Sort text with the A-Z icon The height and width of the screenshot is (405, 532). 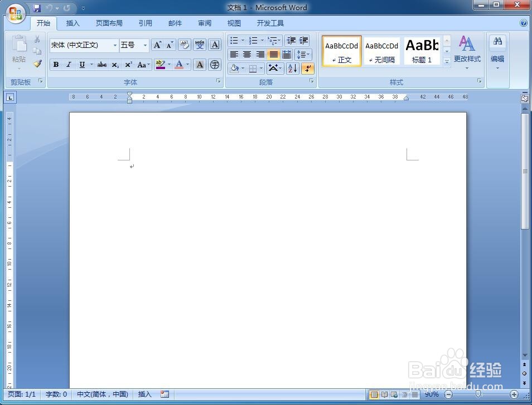(x=292, y=69)
